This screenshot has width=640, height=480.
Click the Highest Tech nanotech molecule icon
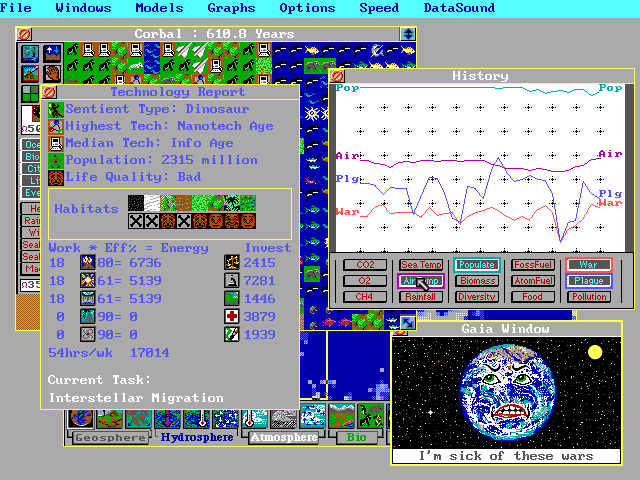pyautogui.click(x=56, y=127)
